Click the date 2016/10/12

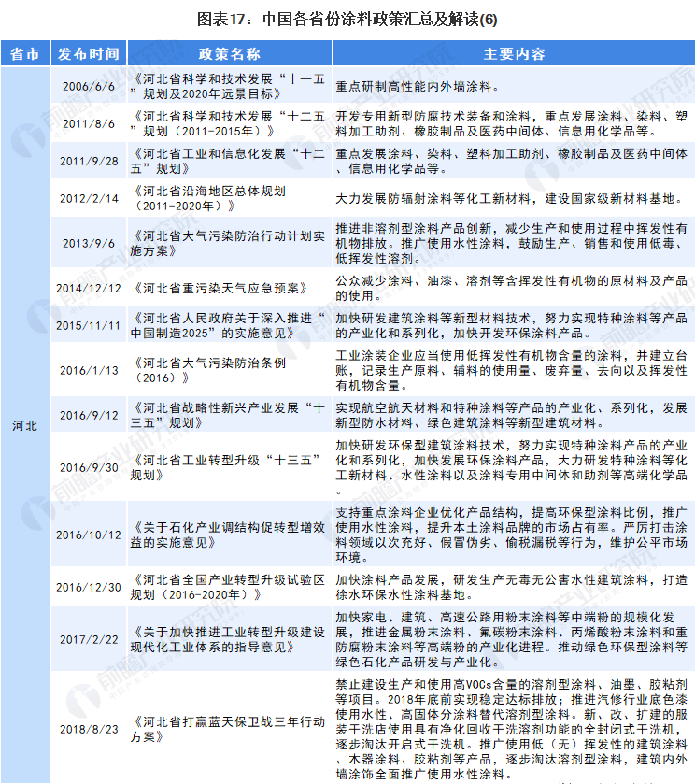88,535
